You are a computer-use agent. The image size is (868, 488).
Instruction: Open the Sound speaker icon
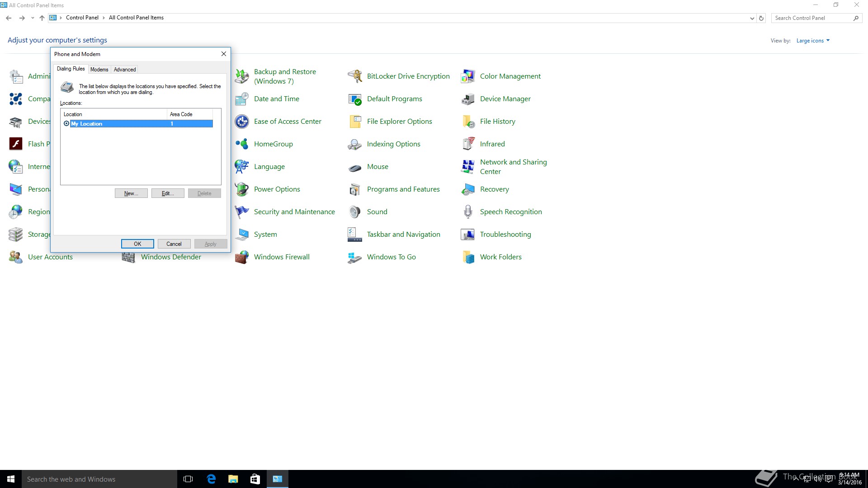point(355,212)
